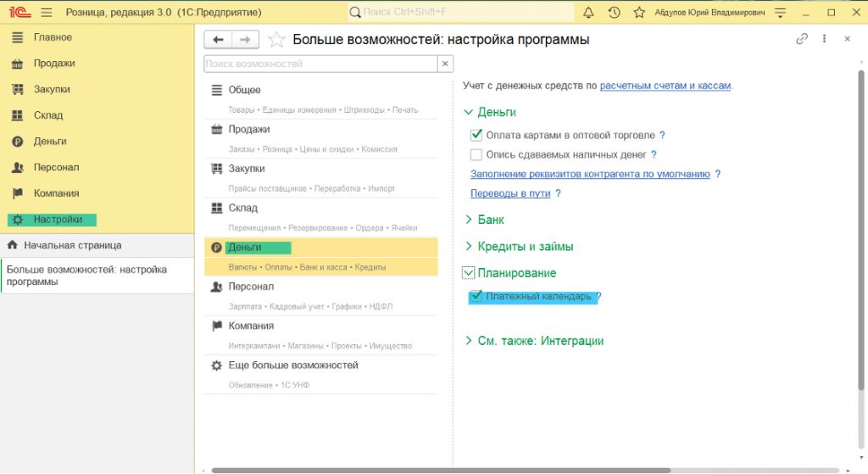Enable Опись сдаваемых наличных денег checkbox
The height and width of the screenshot is (474, 868).
tap(476, 154)
